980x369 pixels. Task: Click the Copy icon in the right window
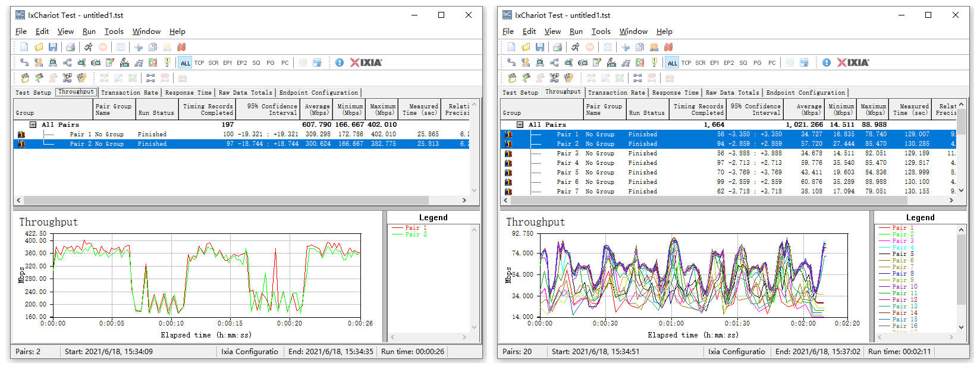click(x=640, y=47)
